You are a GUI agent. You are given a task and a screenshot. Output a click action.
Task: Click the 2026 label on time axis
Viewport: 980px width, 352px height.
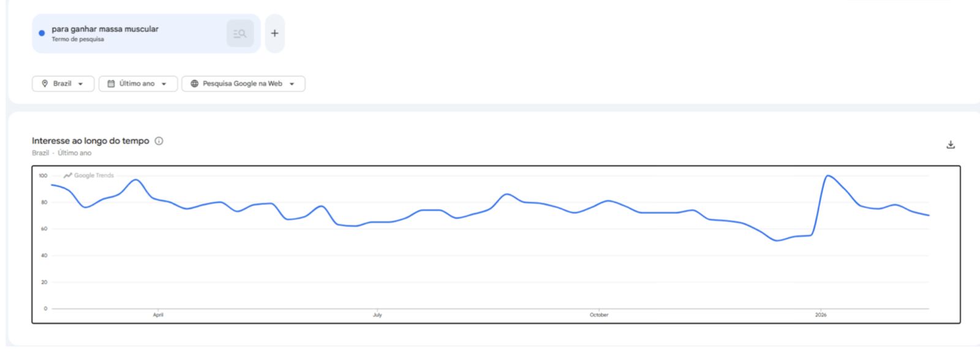click(820, 315)
